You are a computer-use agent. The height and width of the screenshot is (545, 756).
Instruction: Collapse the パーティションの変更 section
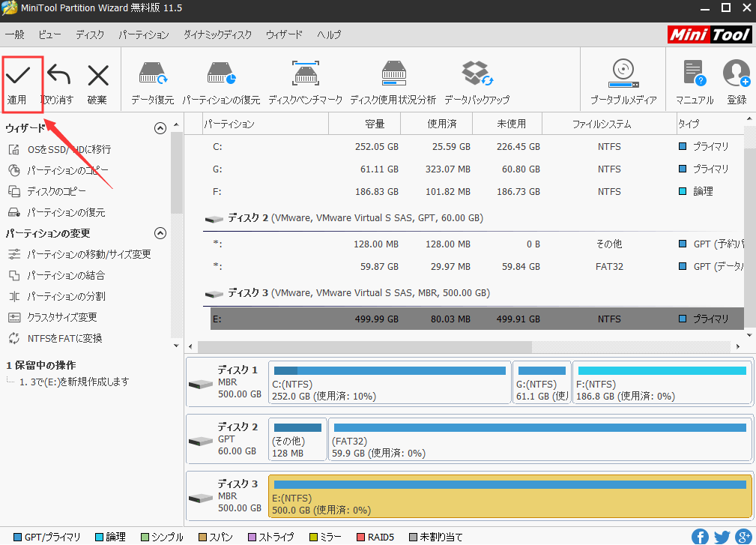(x=160, y=233)
